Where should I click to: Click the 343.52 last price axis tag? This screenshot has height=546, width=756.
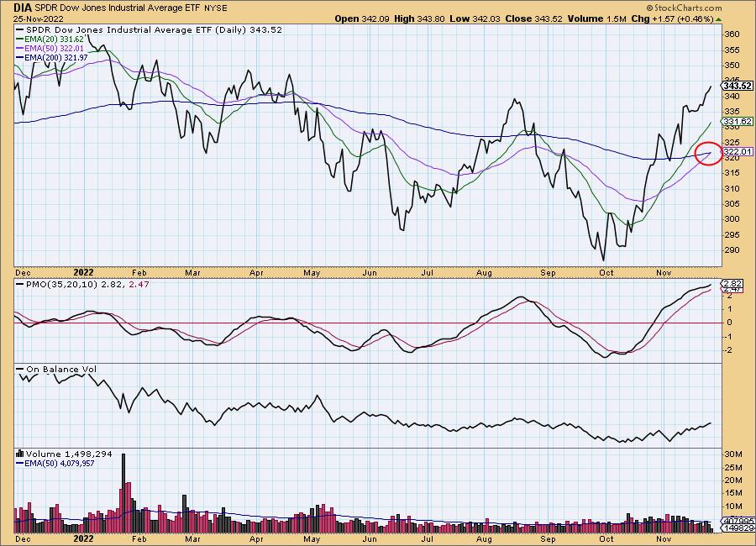(738, 86)
